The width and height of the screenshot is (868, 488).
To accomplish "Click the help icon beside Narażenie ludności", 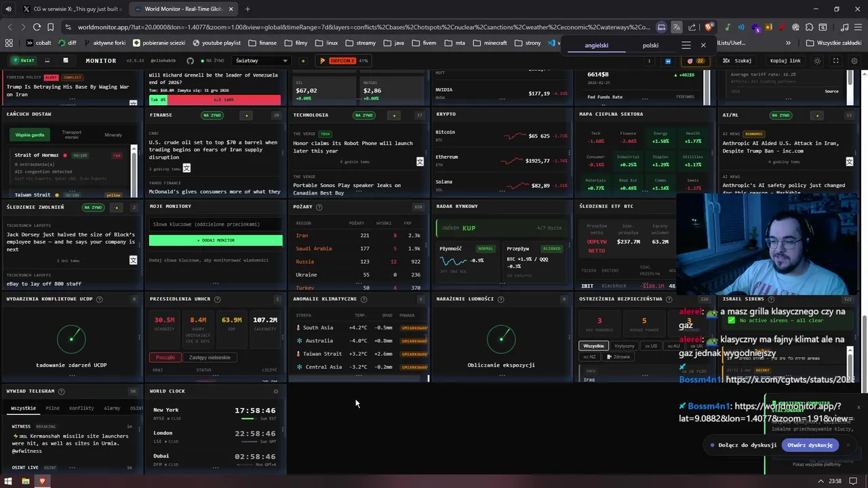I will tap(500, 299).
